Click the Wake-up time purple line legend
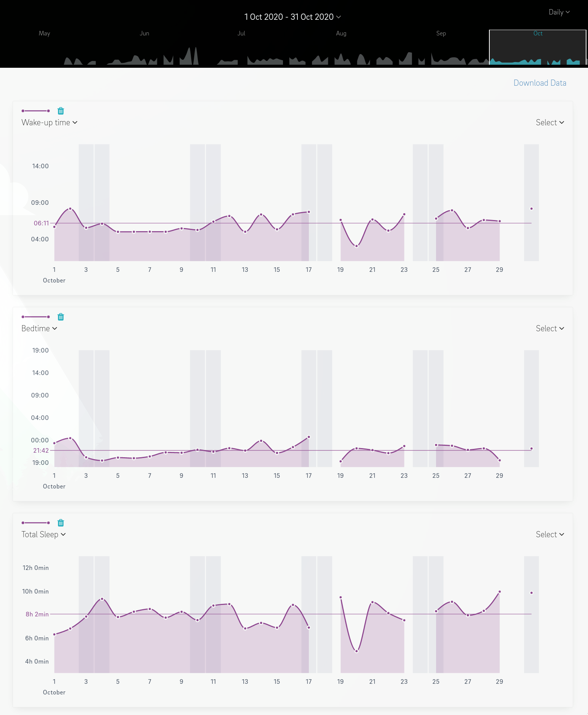Screen dimensions: 588x715 36,111
